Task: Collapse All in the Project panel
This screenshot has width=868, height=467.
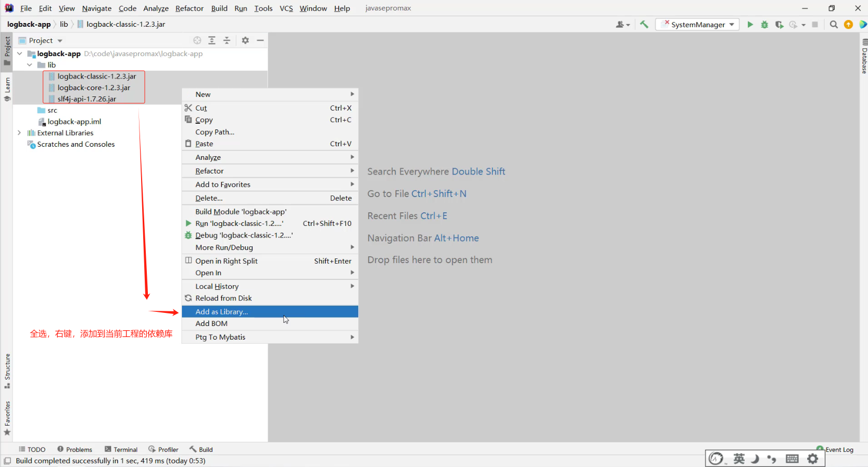Action: pyautogui.click(x=227, y=40)
